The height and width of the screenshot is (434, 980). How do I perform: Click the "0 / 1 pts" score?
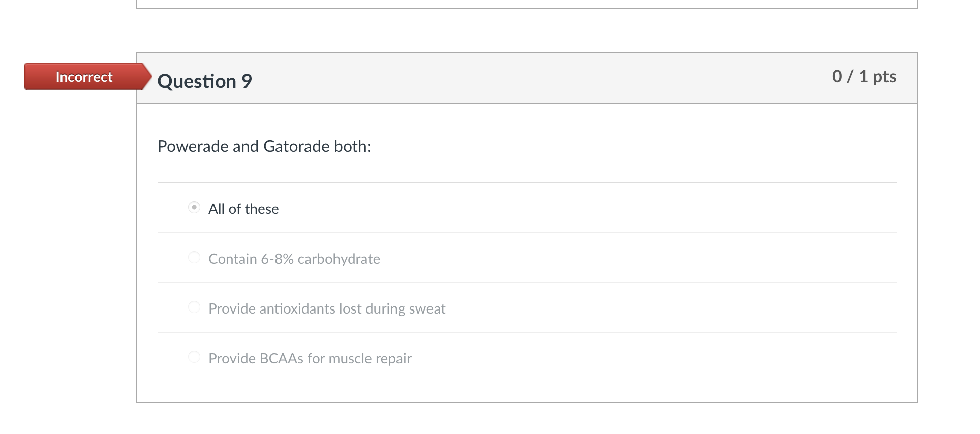(x=864, y=77)
